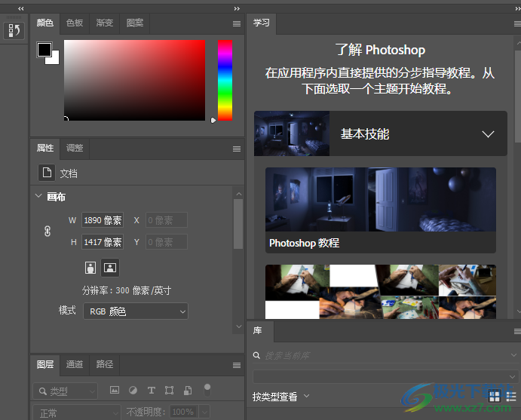Open the opacity slider dropdown arrow

point(204,412)
